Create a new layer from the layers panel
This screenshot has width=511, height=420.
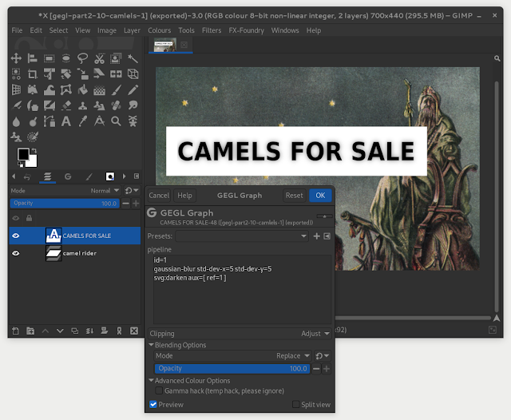[x=15, y=331]
